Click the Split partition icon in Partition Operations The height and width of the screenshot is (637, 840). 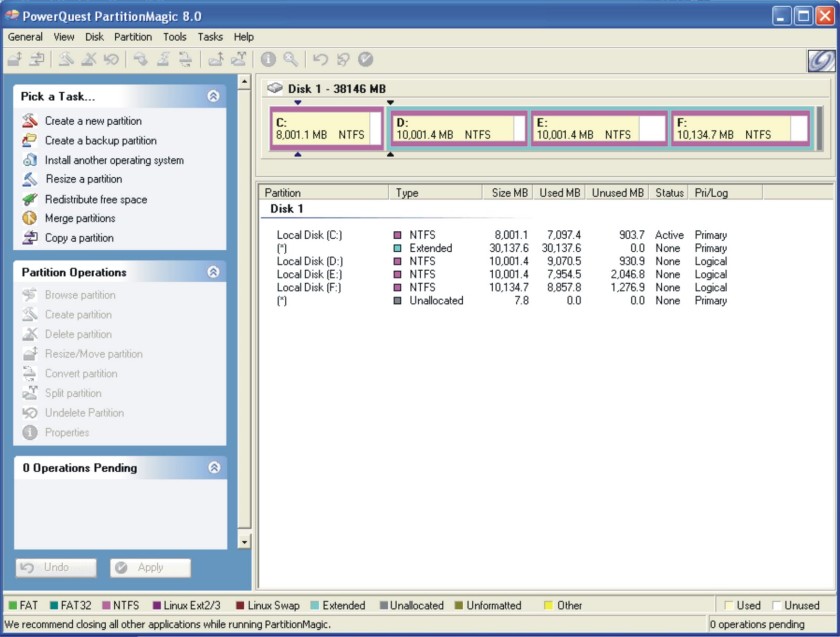point(30,393)
